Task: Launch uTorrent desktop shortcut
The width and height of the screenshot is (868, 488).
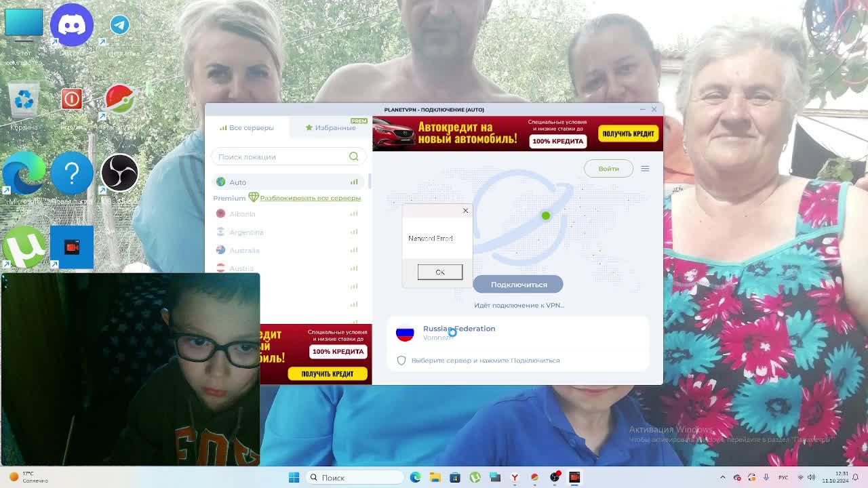Action: (24, 247)
